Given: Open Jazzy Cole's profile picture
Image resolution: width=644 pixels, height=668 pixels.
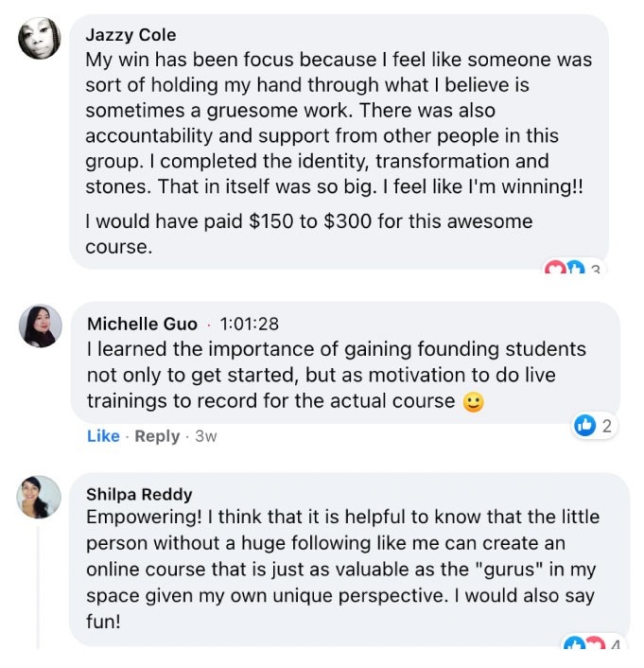Looking at the screenshot, I should (x=40, y=39).
